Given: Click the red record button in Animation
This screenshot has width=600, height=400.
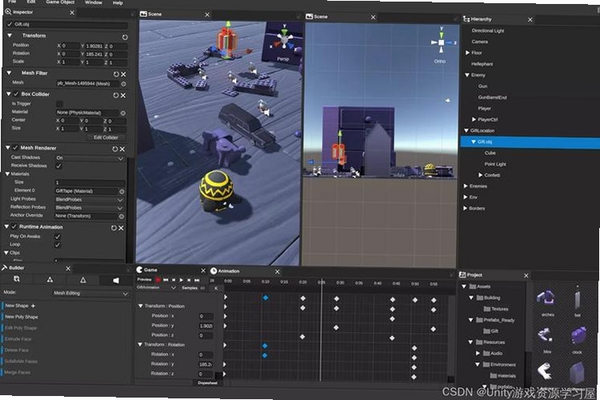Looking at the screenshot, I should pos(158,280).
